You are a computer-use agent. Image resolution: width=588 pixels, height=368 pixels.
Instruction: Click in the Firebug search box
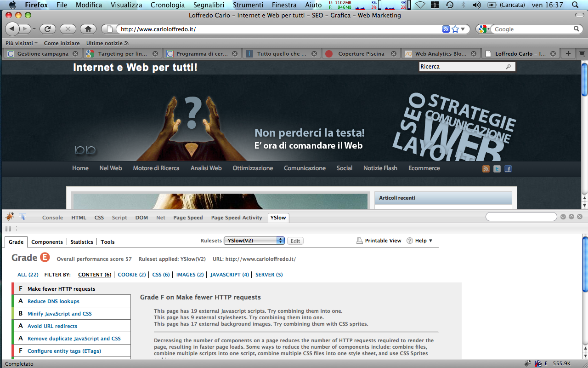tap(522, 217)
